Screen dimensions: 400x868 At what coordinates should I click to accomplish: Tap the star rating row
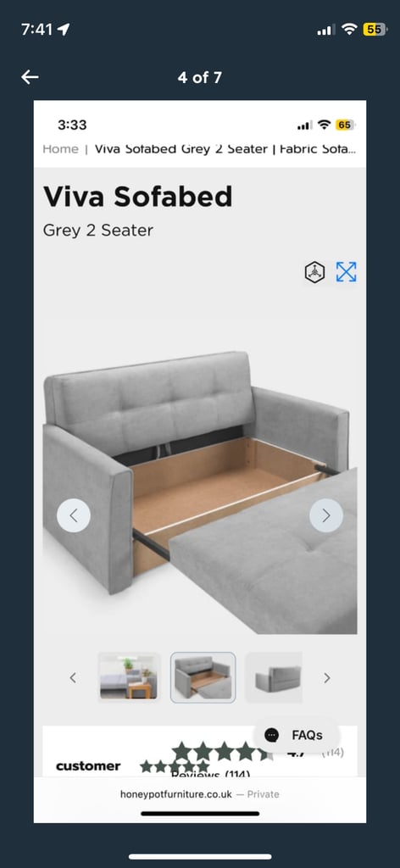tap(222, 751)
